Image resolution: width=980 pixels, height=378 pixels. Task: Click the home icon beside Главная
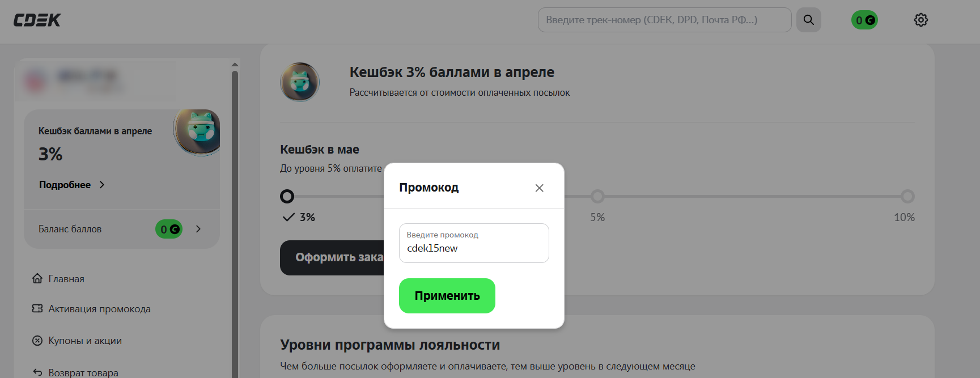point(37,278)
